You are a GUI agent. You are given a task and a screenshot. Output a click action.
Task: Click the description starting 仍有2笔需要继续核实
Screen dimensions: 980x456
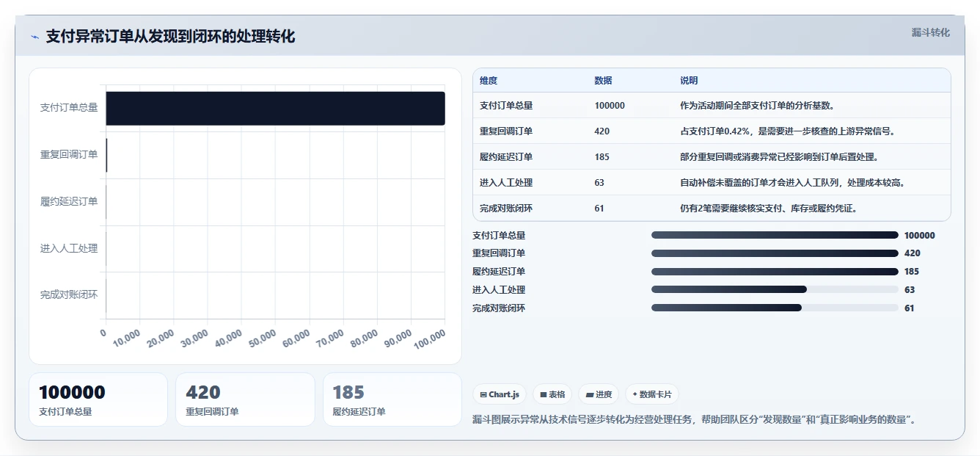coord(769,209)
